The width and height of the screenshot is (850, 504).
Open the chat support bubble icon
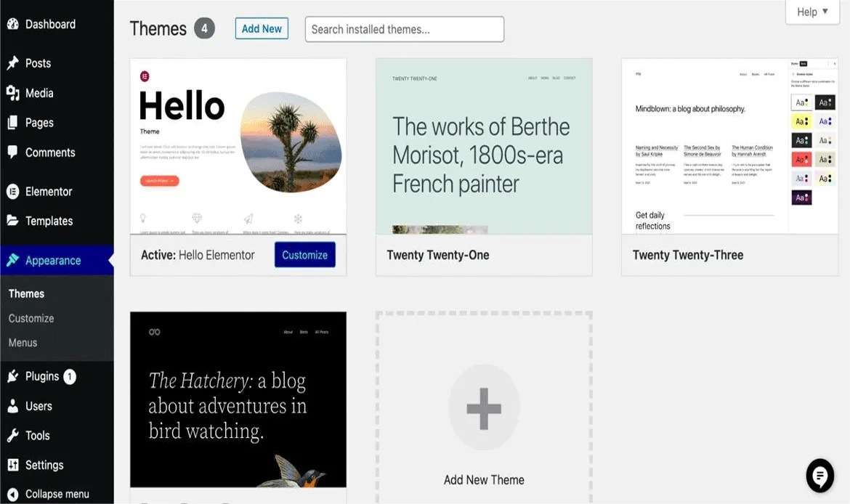coord(819,476)
